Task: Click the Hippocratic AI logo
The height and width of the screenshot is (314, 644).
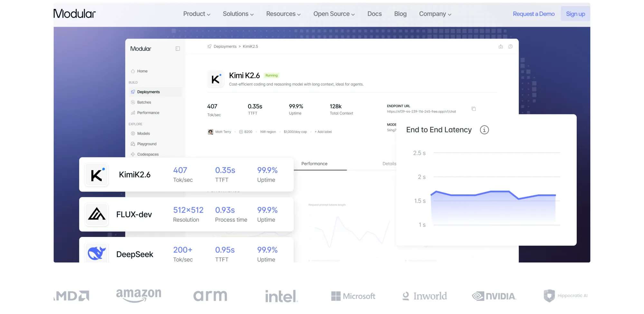Action: [565, 296]
